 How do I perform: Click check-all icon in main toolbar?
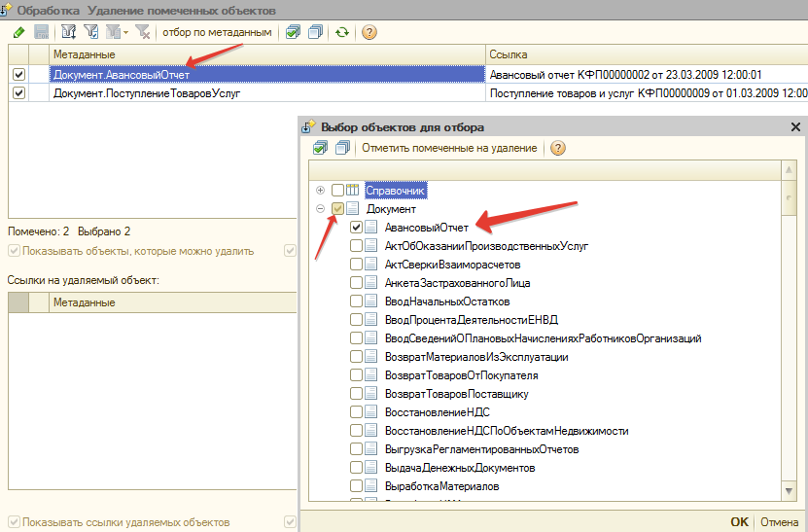tap(293, 32)
